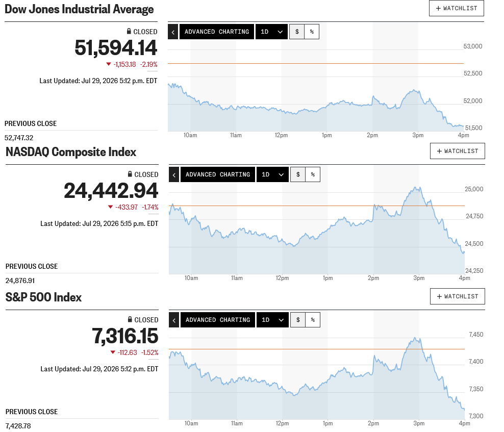The width and height of the screenshot is (504, 432).
Task: Add NASDAQ Composite to Watchlist
Action: click(458, 151)
